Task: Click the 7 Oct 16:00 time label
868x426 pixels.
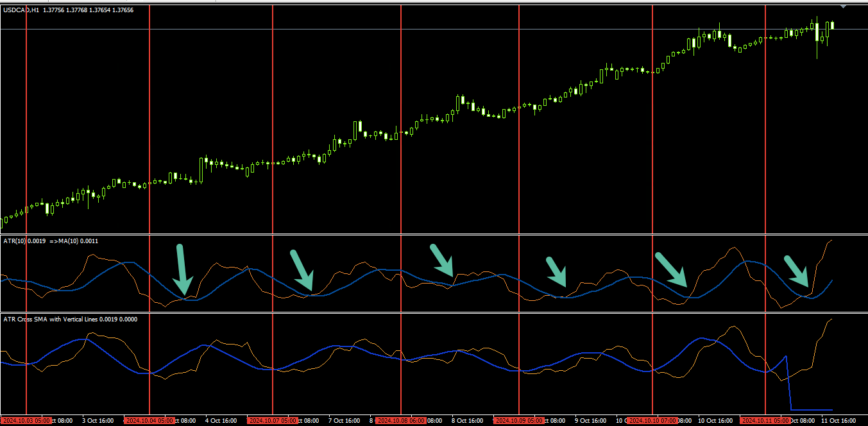Action: click(345, 421)
